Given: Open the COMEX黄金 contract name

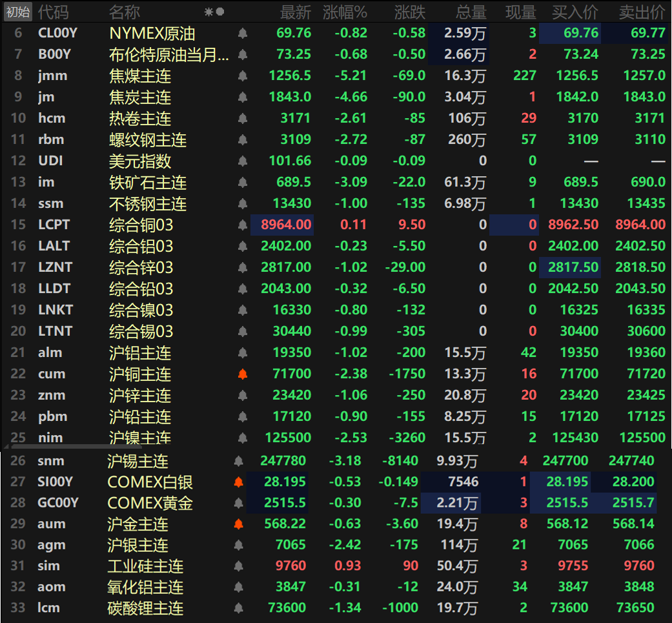Looking at the screenshot, I should pyautogui.click(x=150, y=503).
